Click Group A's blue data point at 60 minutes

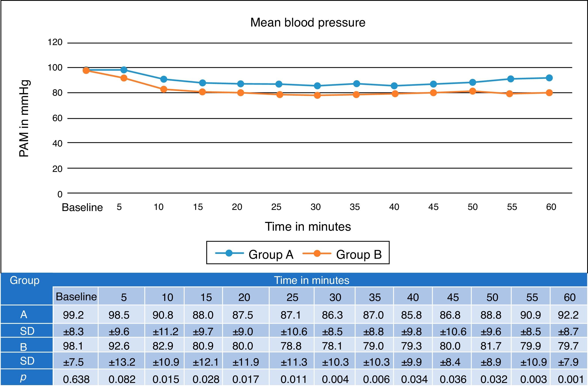(x=549, y=78)
